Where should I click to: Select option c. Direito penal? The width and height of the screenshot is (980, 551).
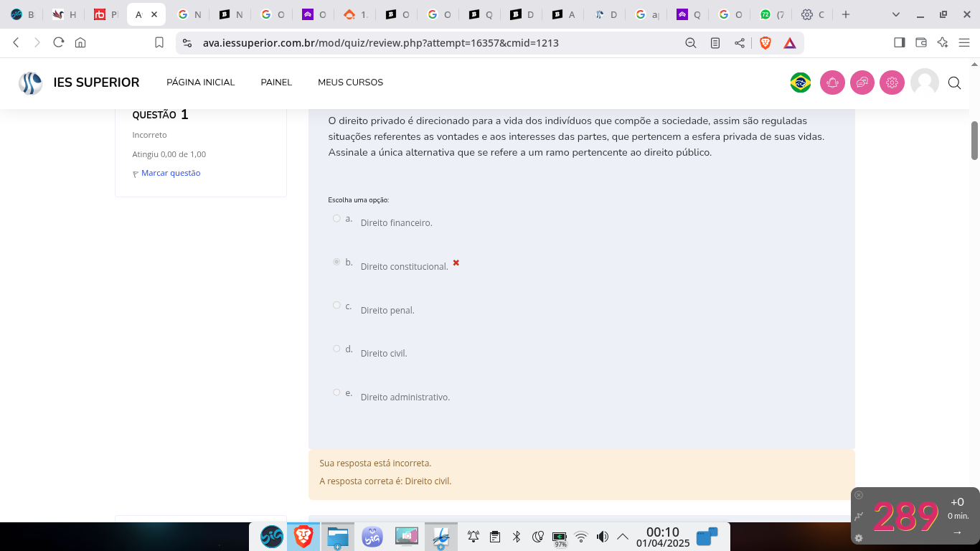336,306
